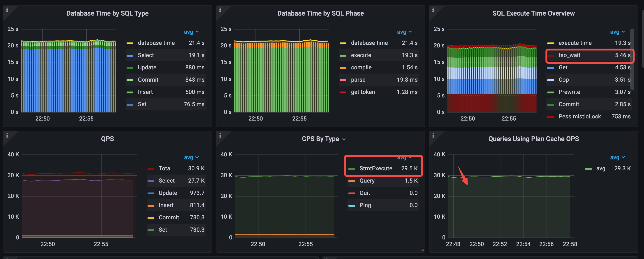Click the info icon on Database Time by SQL Type panel
The width and height of the screenshot is (644, 259).
click(x=7, y=10)
